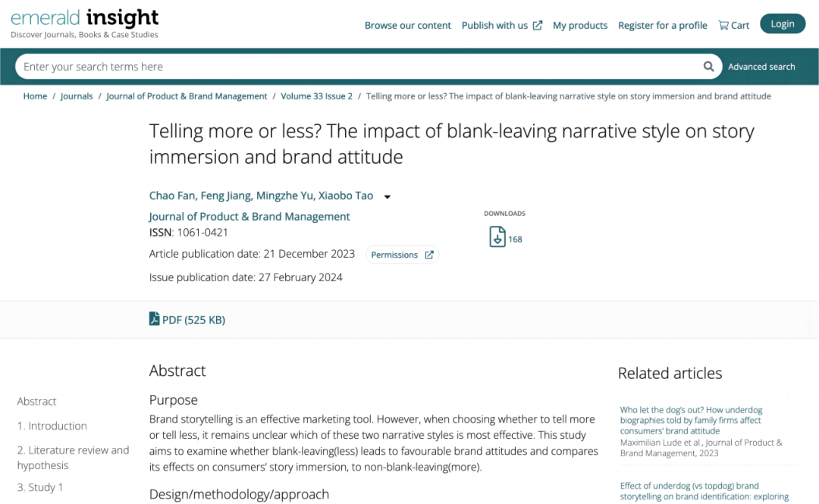This screenshot has height=504, width=819.
Task: Click the emerald insight logo
Action: (x=85, y=23)
